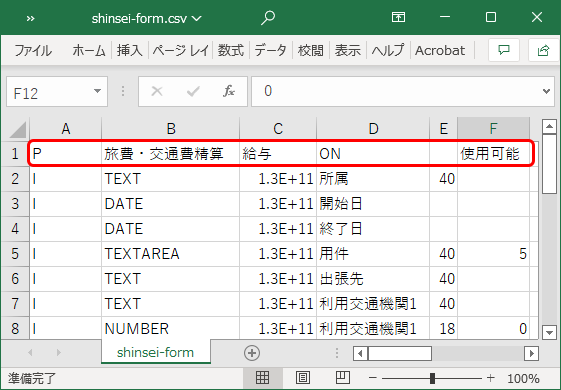561x390 pixels.
Task: Select the shinsei-form sheet tab
Action: click(x=156, y=352)
